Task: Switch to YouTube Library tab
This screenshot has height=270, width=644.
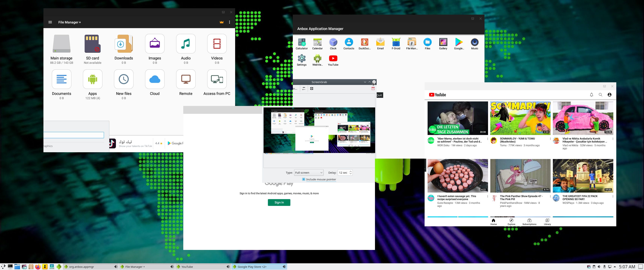Action: [548, 222]
